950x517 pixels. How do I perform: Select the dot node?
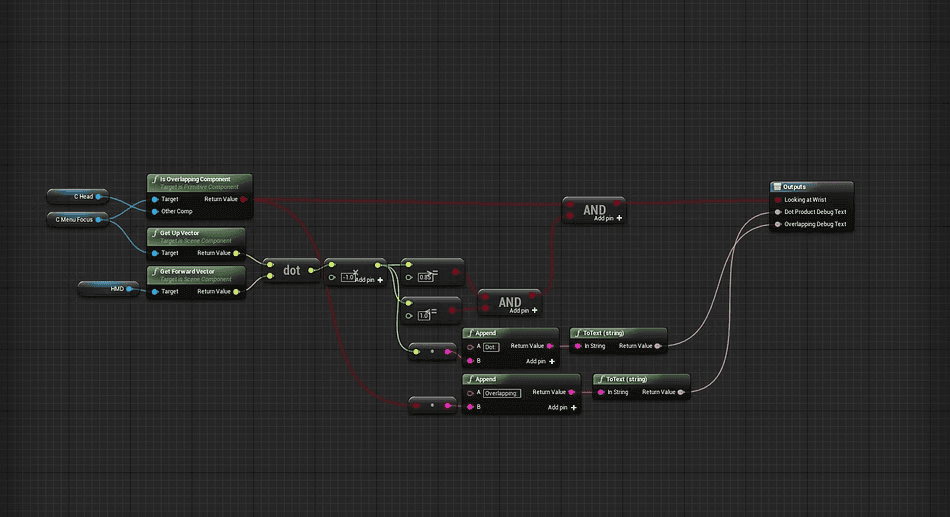tap(291, 270)
